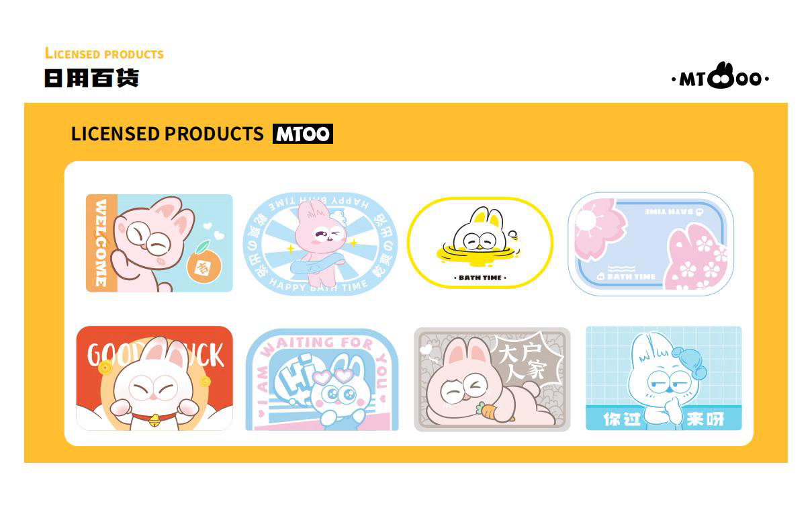Screen dimensions: 812x508
Task: Click the black MTOO label badge
Action: coord(303,134)
